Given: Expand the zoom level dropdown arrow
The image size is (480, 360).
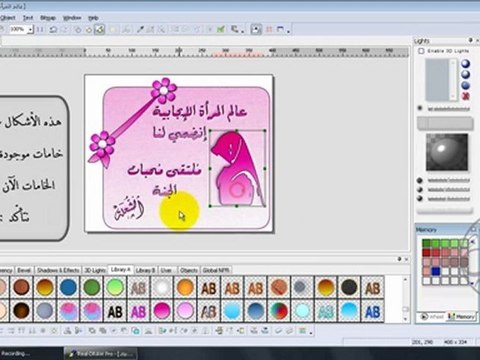Looking at the screenshot, I should click(30, 30).
